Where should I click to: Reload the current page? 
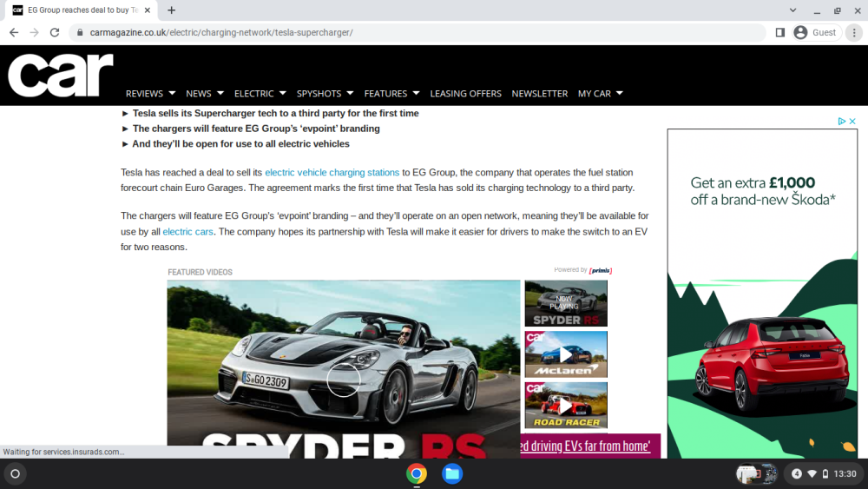pyautogui.click(x=54, y=33)
